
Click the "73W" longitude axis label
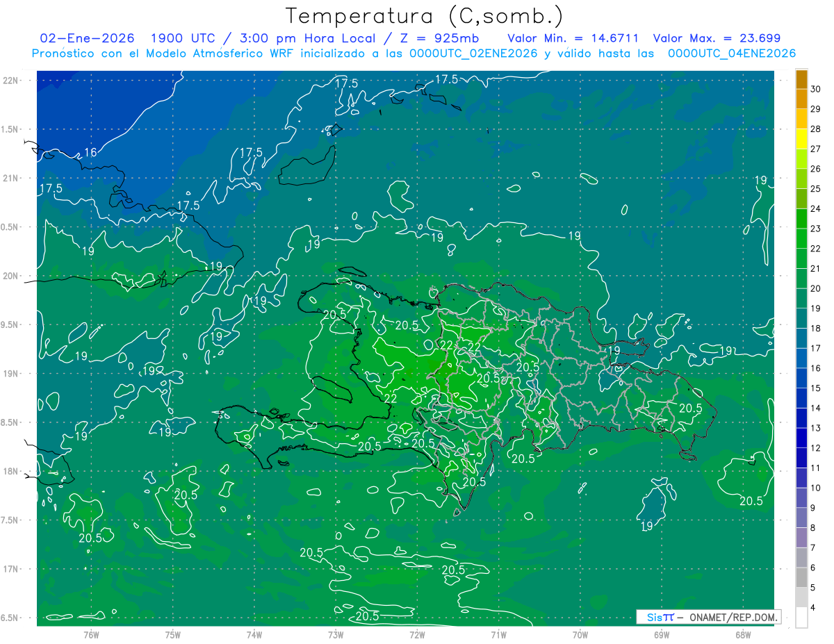pos(336,635)
